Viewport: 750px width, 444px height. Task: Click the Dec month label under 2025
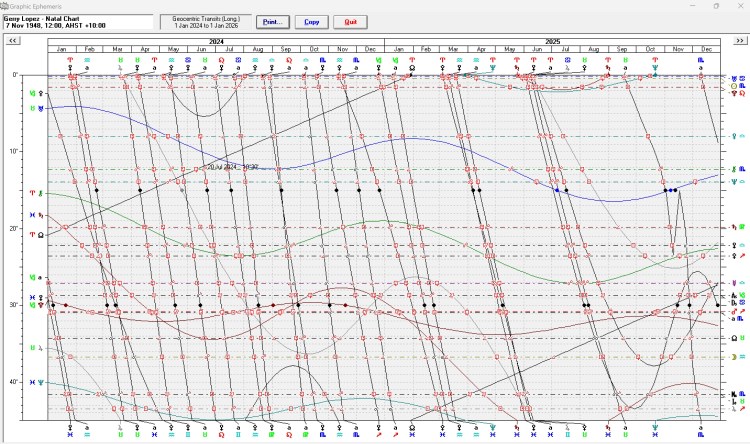click(707, 49)
